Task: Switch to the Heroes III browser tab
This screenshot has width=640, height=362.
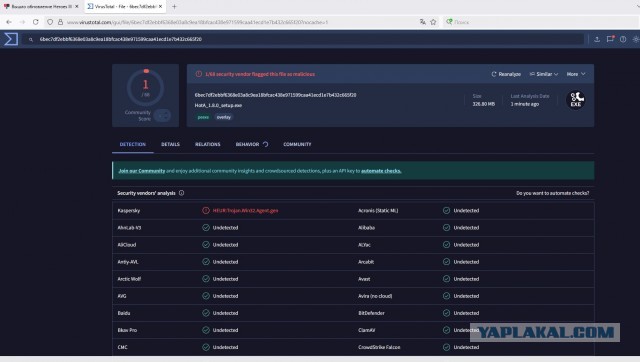Action: [42, 7]
